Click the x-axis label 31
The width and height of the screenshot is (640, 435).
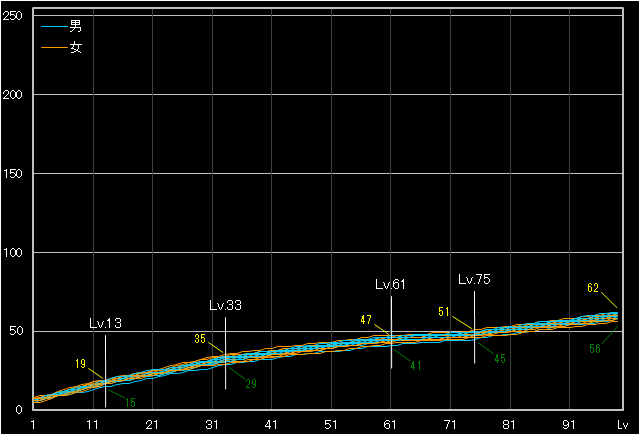212,425
